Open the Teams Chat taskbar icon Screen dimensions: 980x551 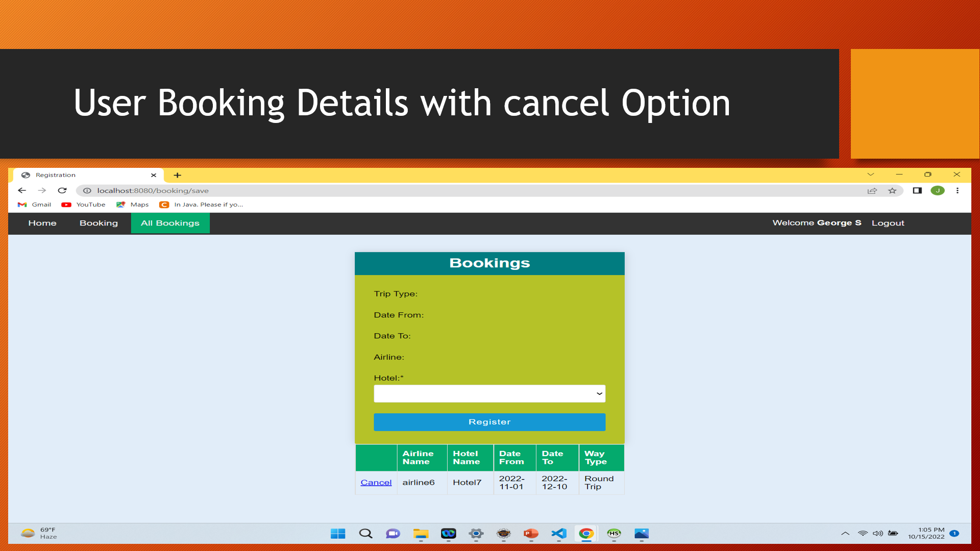tap(393, 534)
